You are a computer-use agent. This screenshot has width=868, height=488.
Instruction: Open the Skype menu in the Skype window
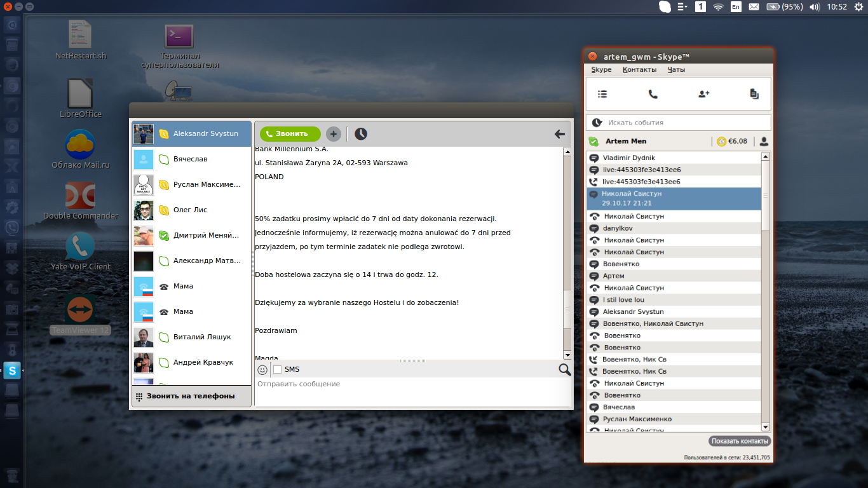(x=601, y=70)
